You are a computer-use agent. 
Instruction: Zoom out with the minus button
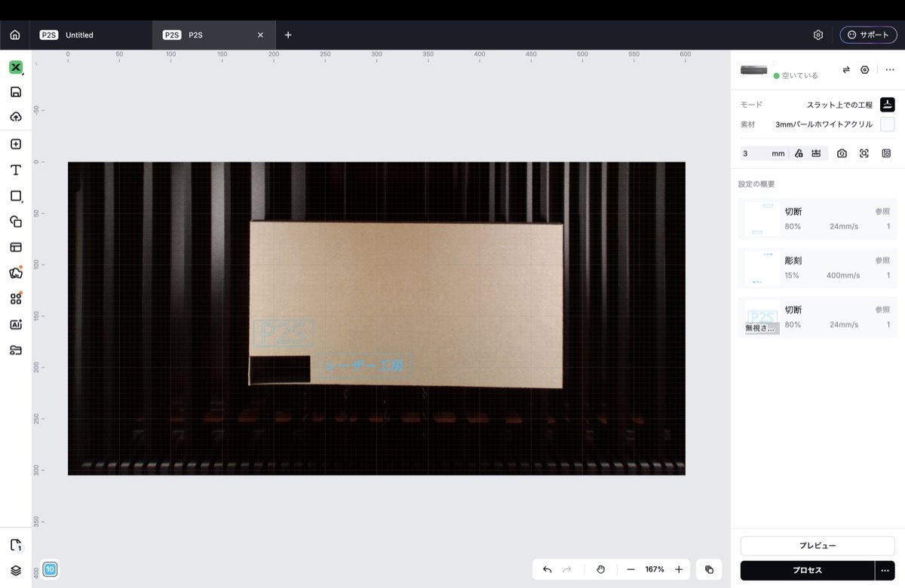pos(630,569)
